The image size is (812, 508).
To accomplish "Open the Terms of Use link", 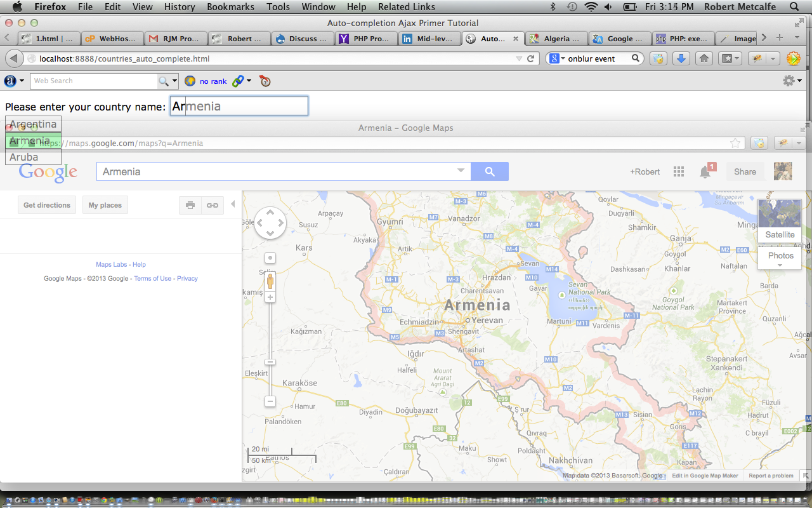I will (152, 278).
